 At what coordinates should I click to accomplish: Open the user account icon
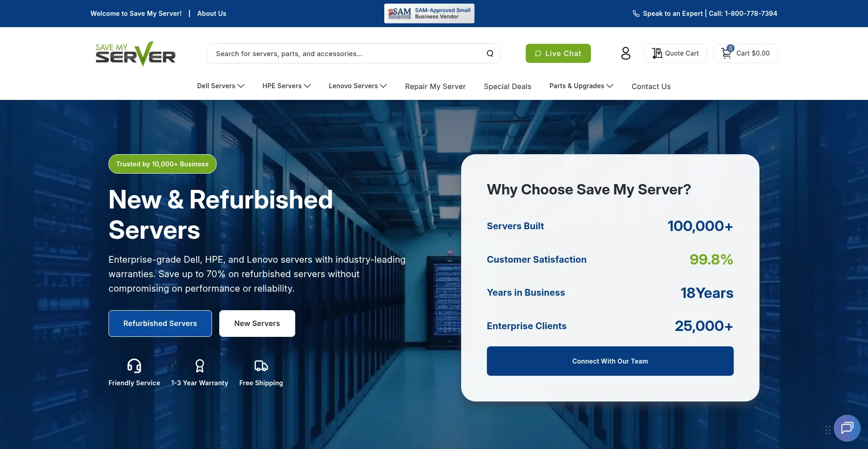626,53
